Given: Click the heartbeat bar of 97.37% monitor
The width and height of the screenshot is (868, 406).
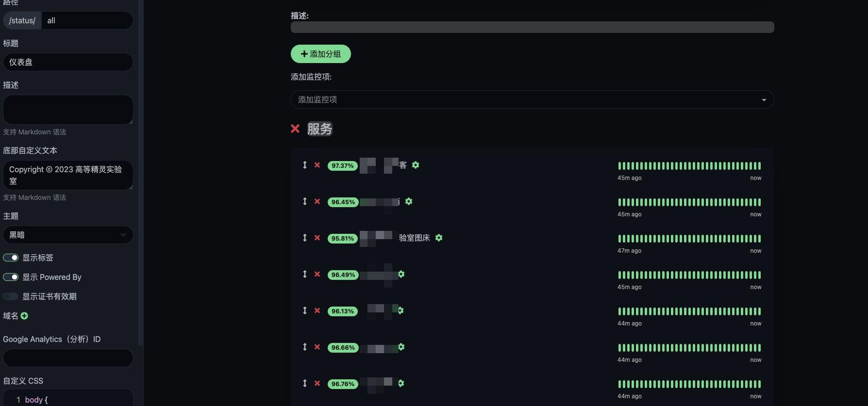Looking at the screenshot, I should click(x=689, y=166).
